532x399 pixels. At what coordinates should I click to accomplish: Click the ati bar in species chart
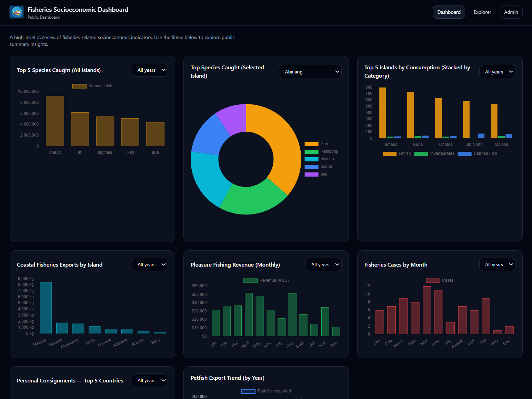80,129
